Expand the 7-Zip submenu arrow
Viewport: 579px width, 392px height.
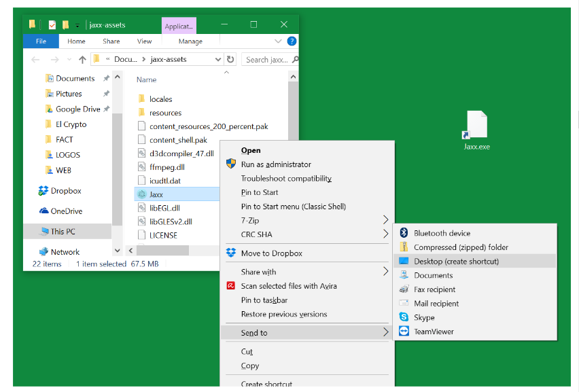385,220
